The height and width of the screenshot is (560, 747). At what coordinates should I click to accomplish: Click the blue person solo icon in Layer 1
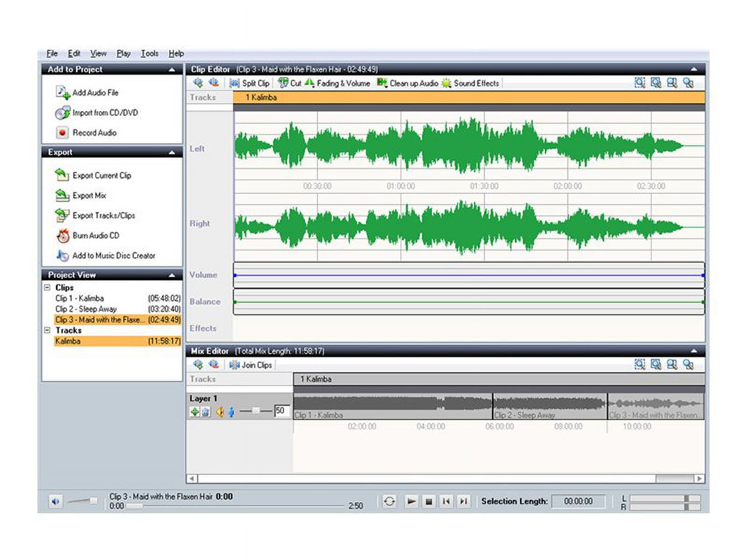(231, 412)
